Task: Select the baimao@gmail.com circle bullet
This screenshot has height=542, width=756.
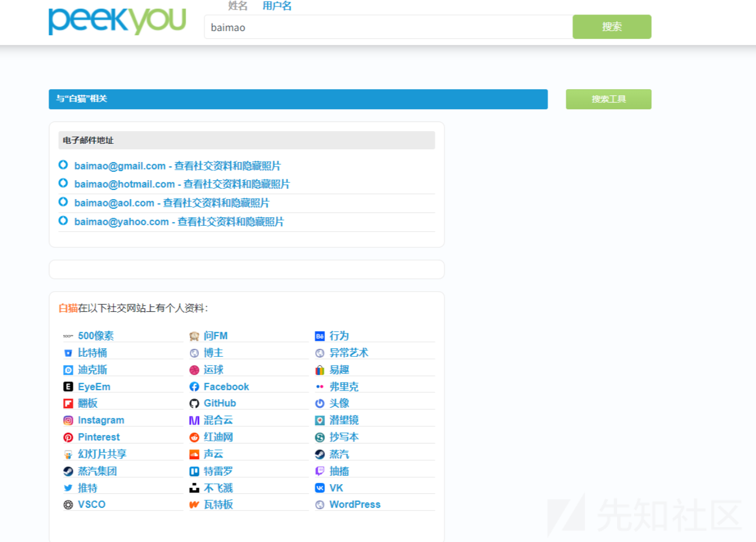Action: tap(63, 165)
